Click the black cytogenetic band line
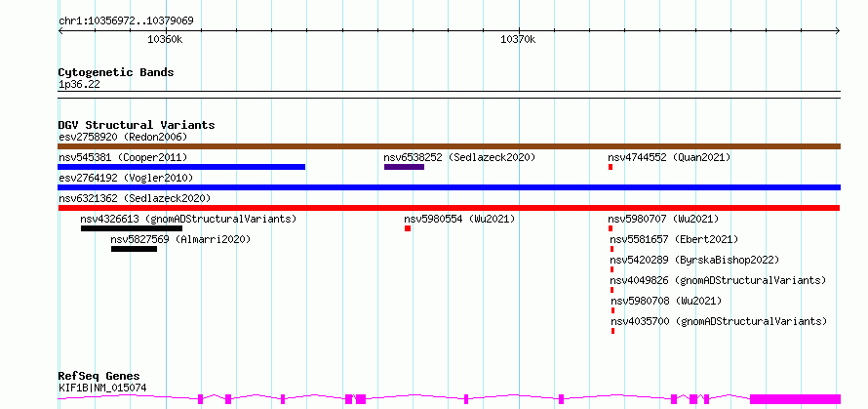 450,95
